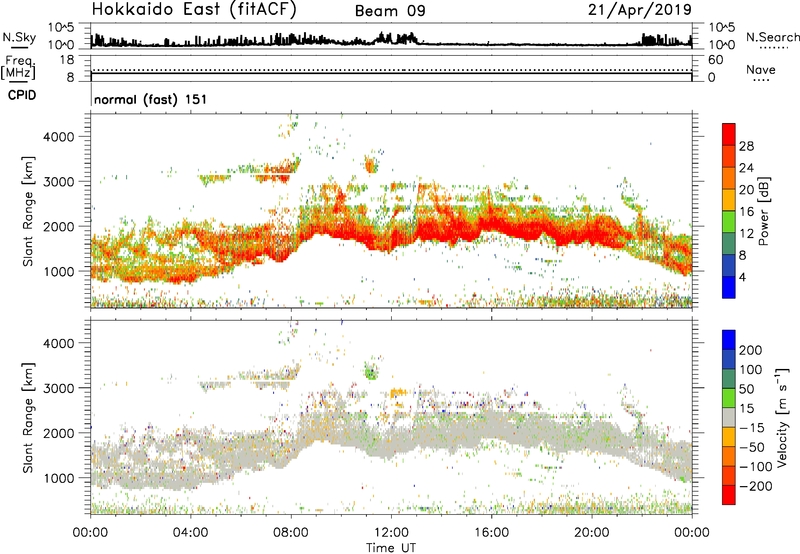
Task: Pick the blue top segment of Velocity colorbar
Action: pyautogui.click(x=729, y=340)
